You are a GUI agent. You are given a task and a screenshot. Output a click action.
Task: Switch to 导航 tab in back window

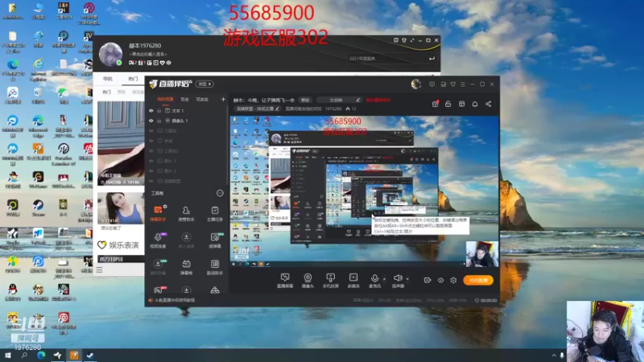click(108, 78)
